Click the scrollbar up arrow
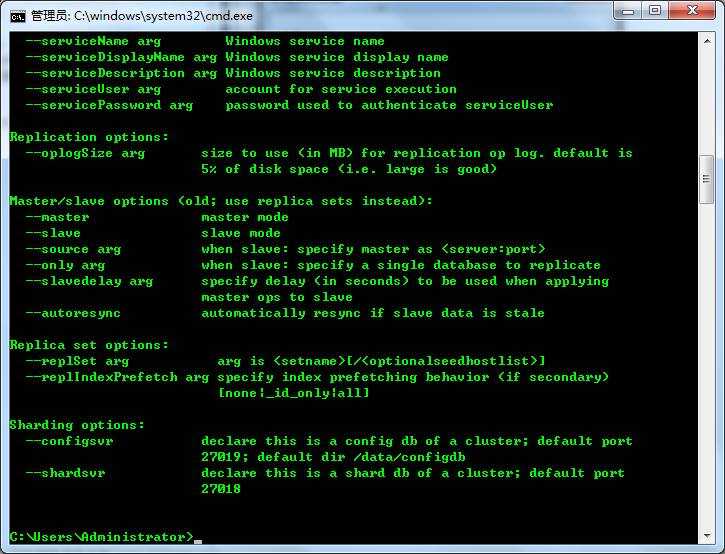The width and height of the screenshot is (725, 554). point(707,41)
